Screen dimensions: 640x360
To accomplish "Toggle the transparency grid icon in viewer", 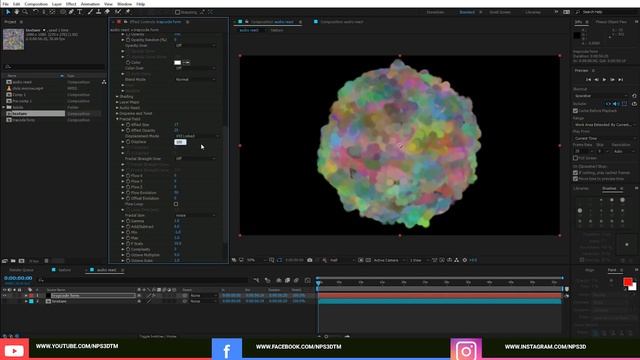I will (x=368, y=260).
